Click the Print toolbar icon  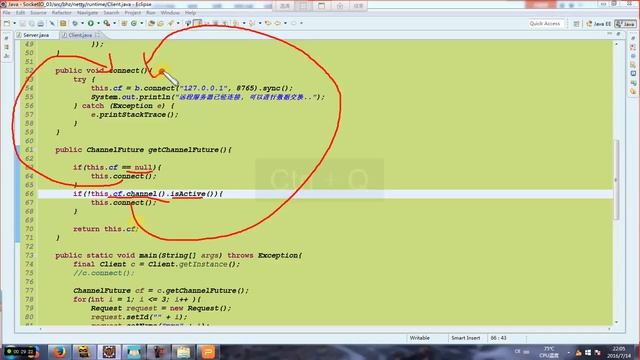(40, 23)
